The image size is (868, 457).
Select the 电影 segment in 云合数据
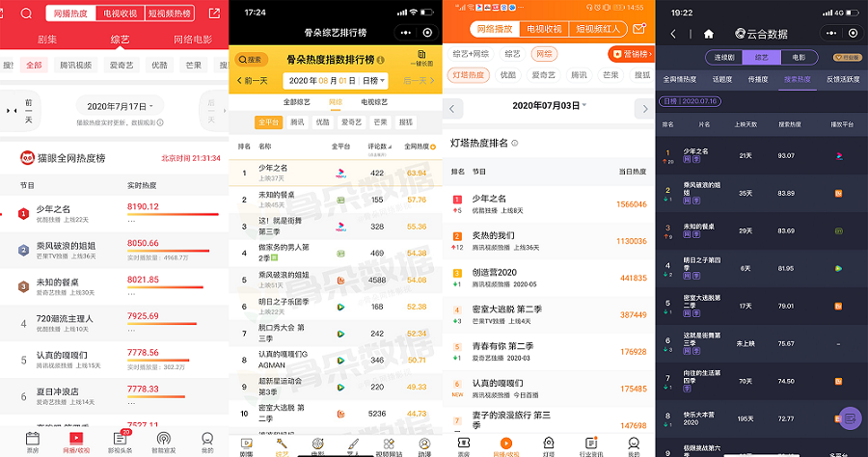799,58
